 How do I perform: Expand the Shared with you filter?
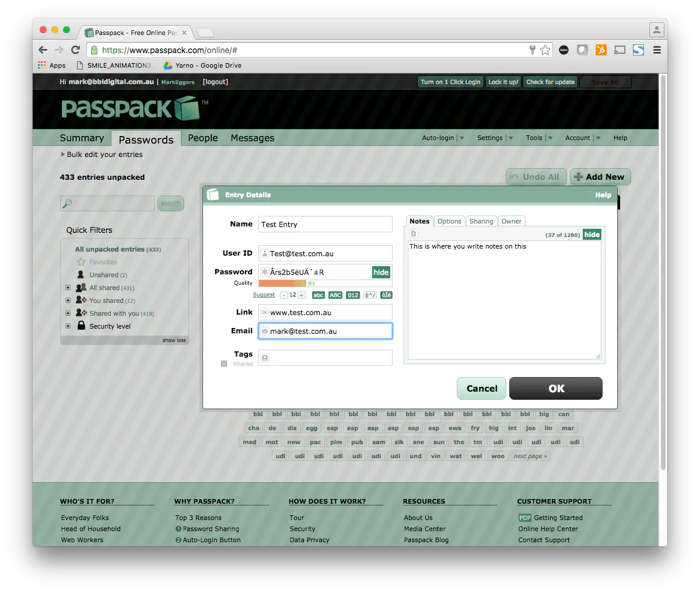(x=68, y=313)
